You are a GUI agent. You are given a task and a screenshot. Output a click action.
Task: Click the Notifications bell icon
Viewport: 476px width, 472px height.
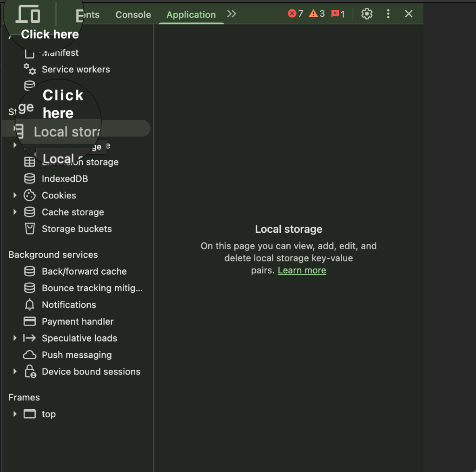pos(29,305)
